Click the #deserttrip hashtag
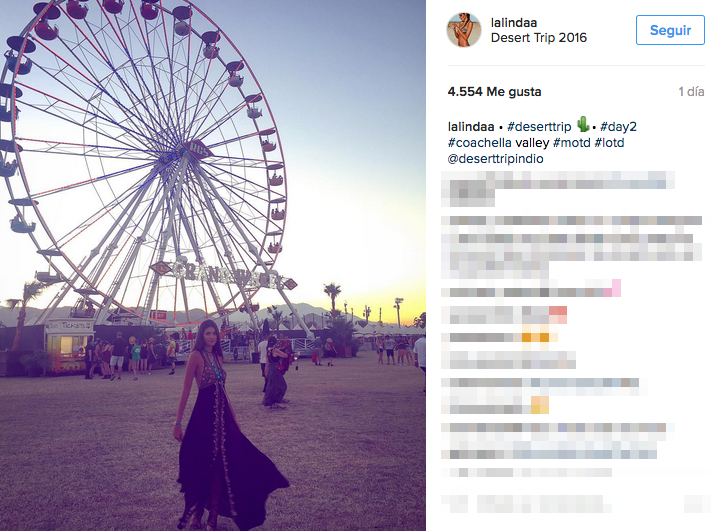 pos(539,127)
